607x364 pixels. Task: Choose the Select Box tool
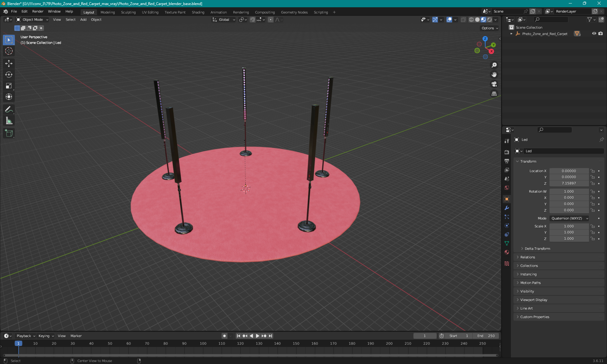(x=9, y=40)
